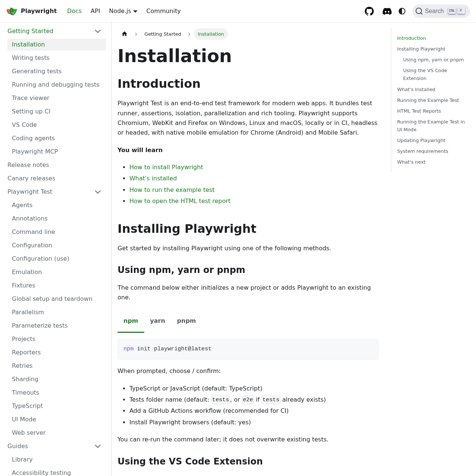
Task: Open the GitHub repository icon
Action: (369, 11)
